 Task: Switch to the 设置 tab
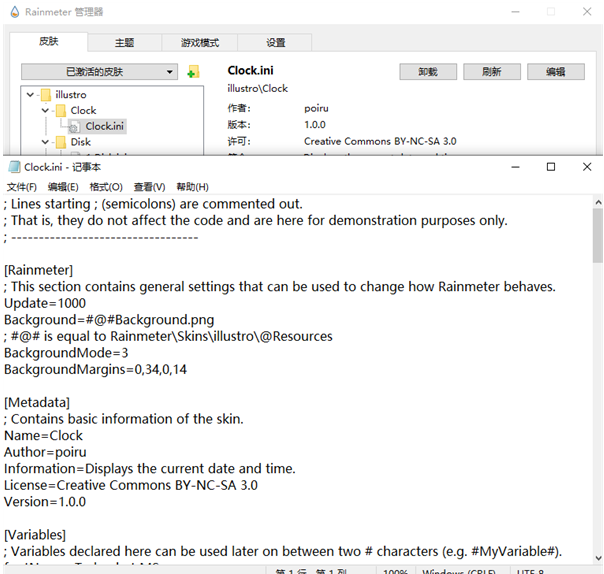click(x=275, y=43)
